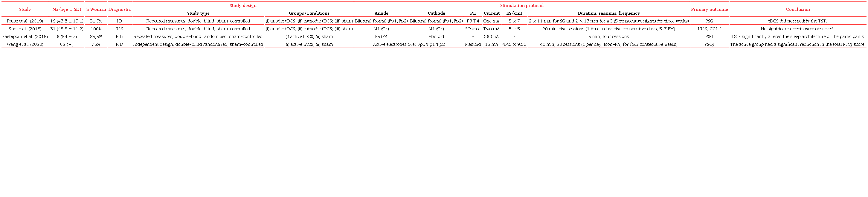Select the Groups/Conditions subheader
This screenshot has width=868, height=197.
coord(309,13)
